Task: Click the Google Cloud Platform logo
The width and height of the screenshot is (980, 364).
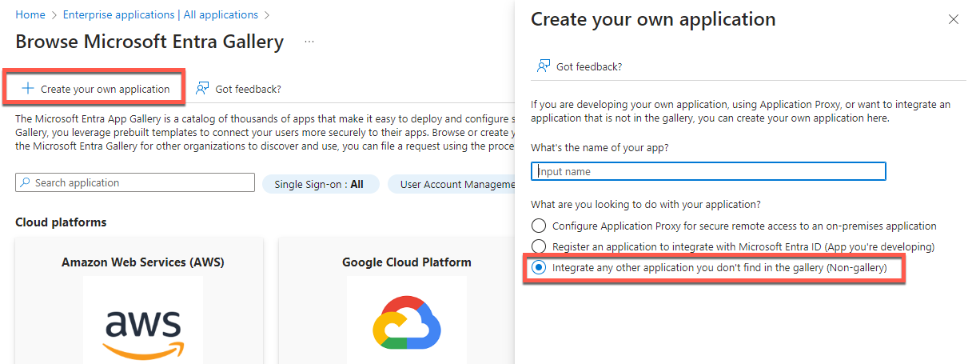Action: point(407,321)
